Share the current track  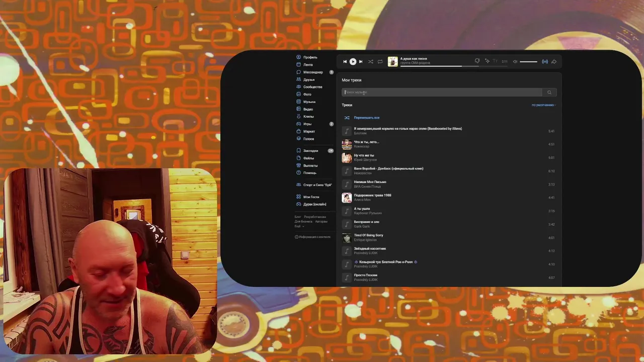click(x=554, y=62)
